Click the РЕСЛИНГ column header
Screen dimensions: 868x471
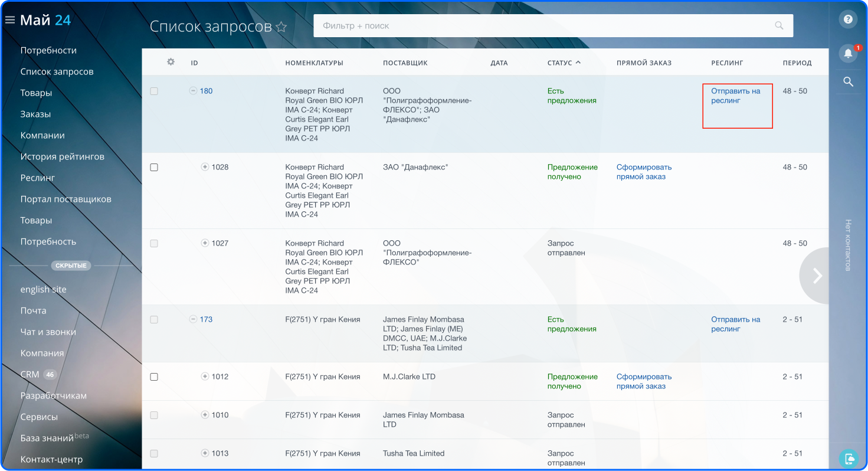[x=727, y=63]
